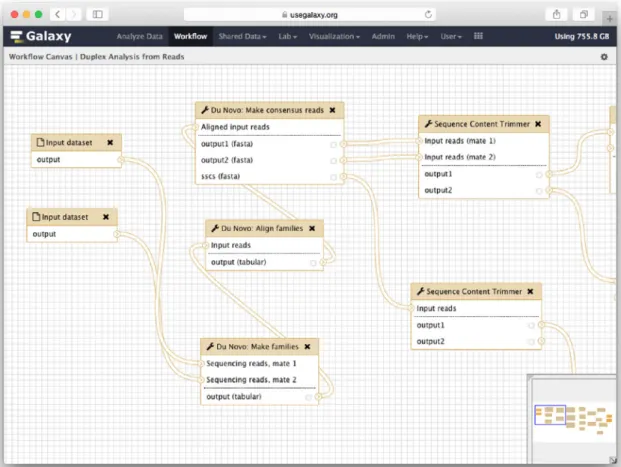Select the Du Novo: Make consensus reads title
Image resolution: width=621 pixels, height=467 pixels.
(x=267, y=110)
